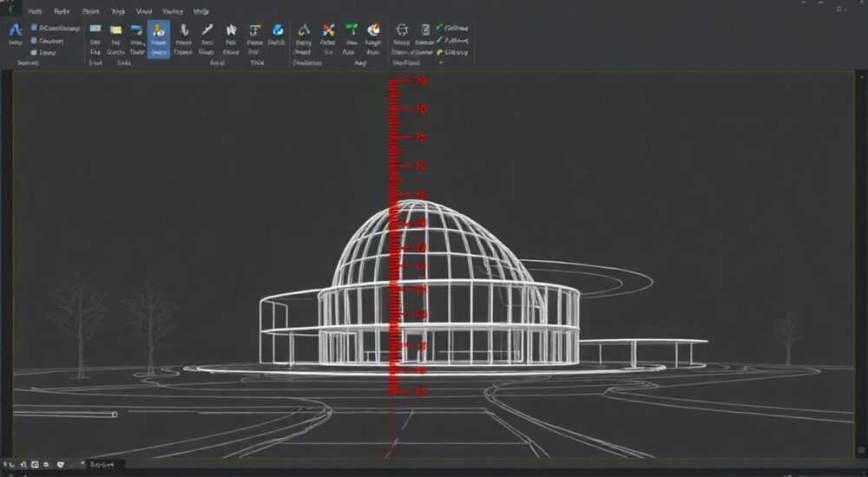Viewport: 868px width, 477px height.
Task: Click the large blue letter A ribbon icon
Action: (x=15, y=29)
